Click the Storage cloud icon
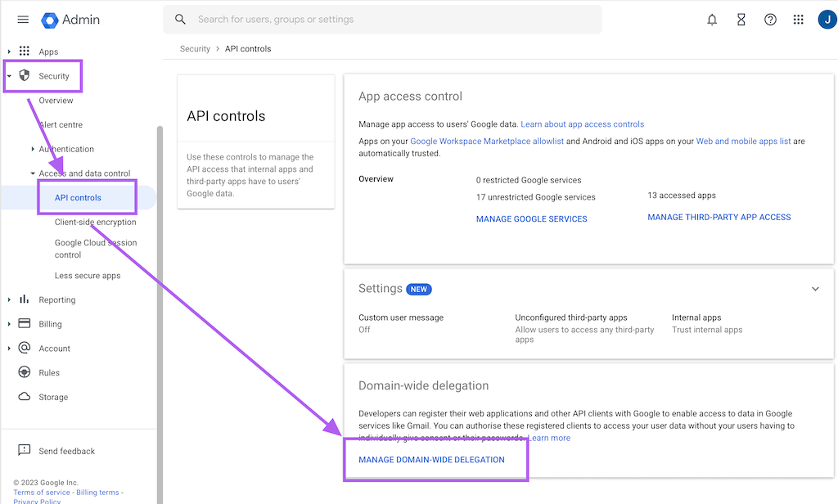 pyautogui.click(x=24, y=397)
